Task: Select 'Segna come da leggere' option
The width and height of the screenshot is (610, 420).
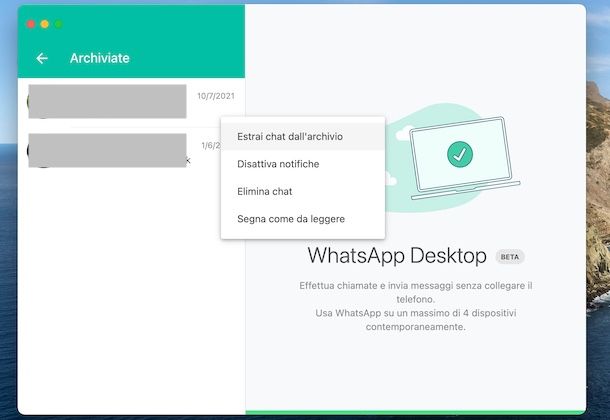Action: (x=303, y=219)
